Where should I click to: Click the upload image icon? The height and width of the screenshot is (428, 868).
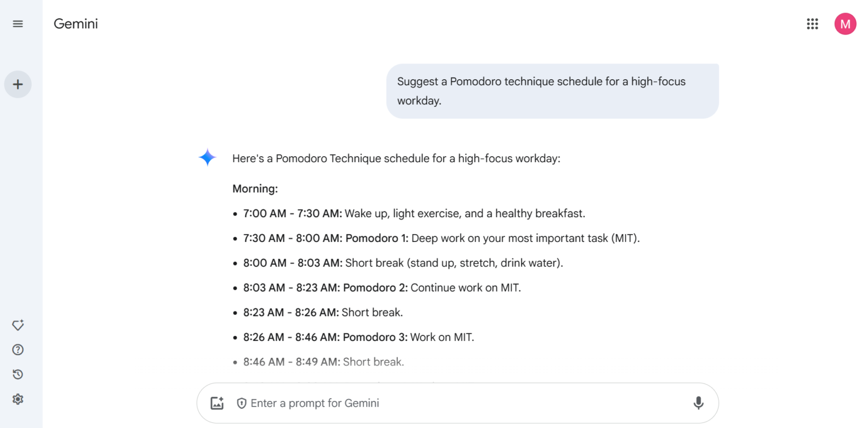click(x=217, y=403)
